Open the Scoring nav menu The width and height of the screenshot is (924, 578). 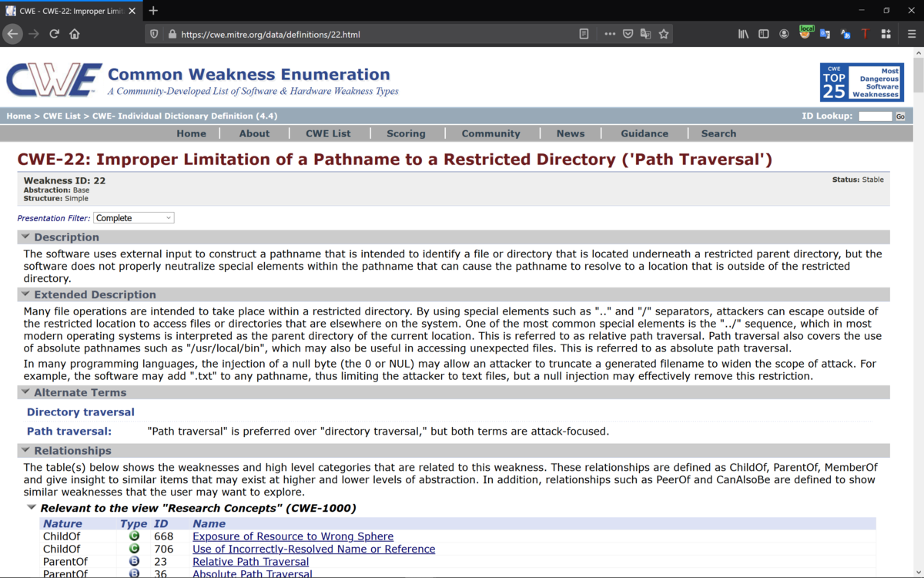pos(406,133)
